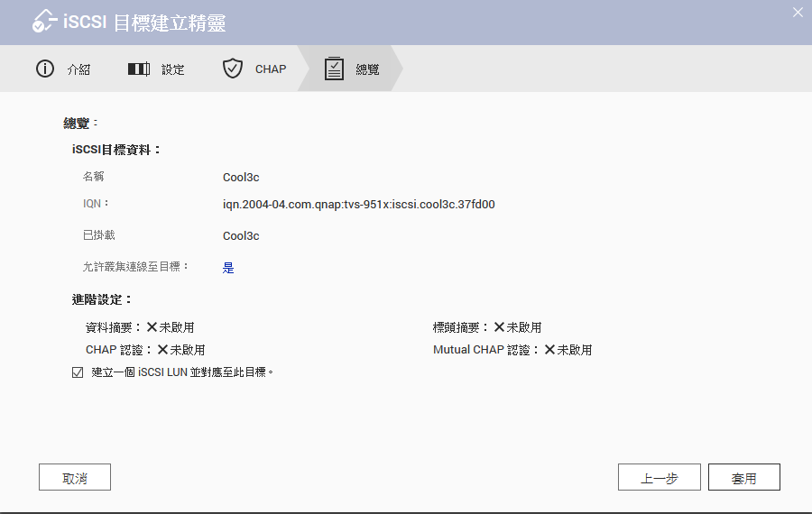Go back with the 上一步 button
Viewport: 812px width, 514px height.
(x=659, y=478)
